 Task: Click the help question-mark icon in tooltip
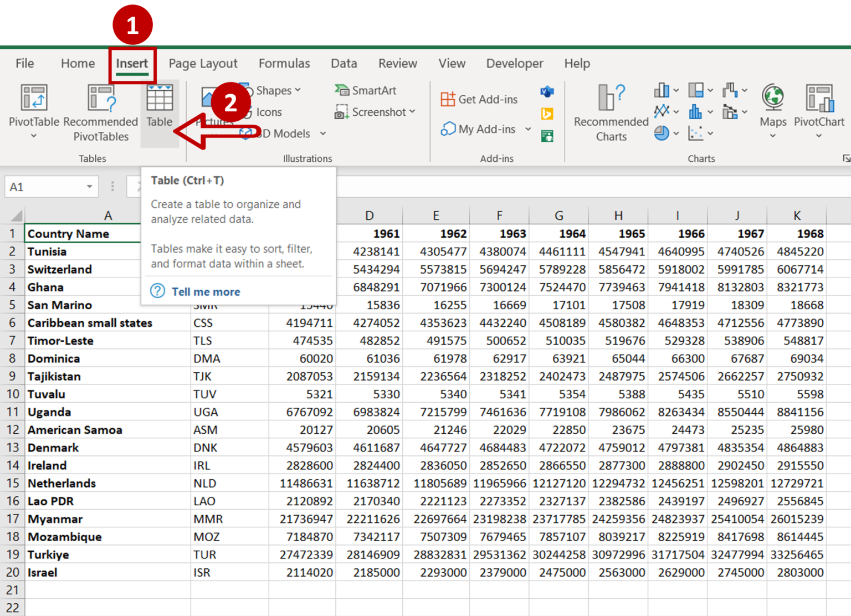(158, 291)
